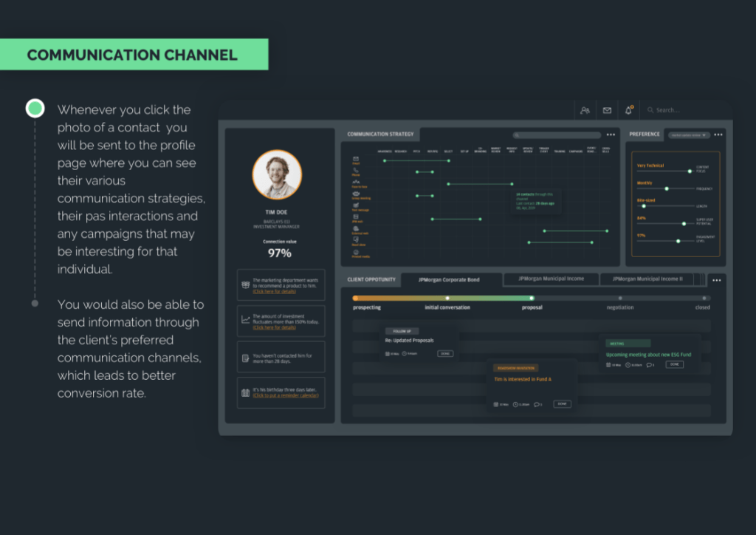Open the preference dropdown in Preference panel
The height and width of the screenshot is (535, 756).
click(x=688, y=135)
